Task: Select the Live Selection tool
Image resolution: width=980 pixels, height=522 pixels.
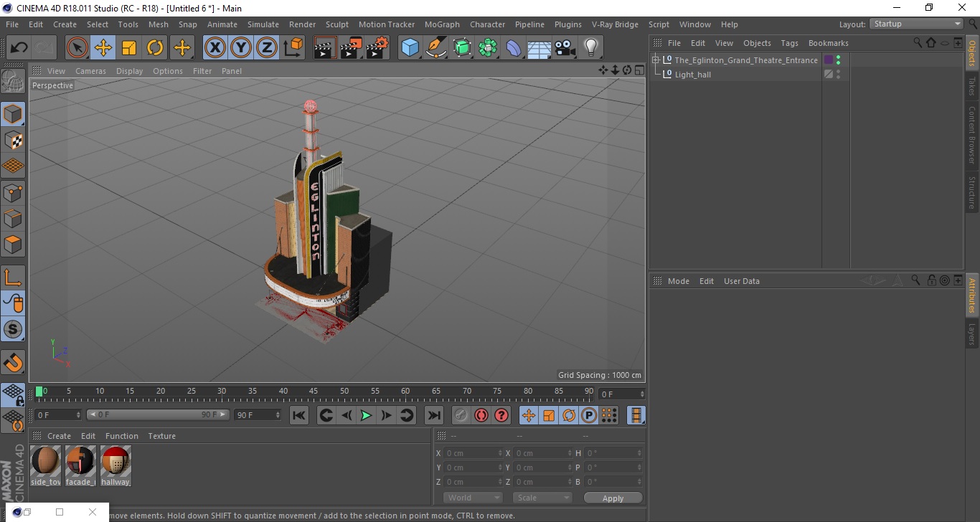Action: coord(77,48)
